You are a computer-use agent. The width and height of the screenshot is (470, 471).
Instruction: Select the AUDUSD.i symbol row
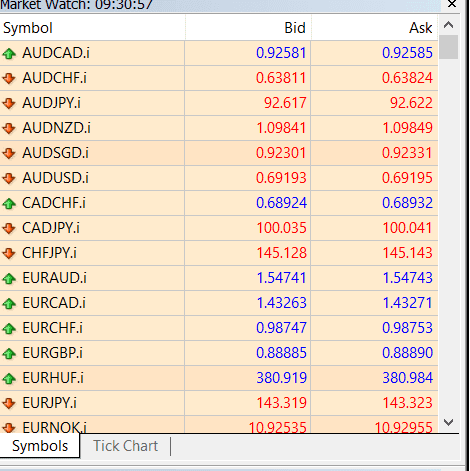coord(219,178)
